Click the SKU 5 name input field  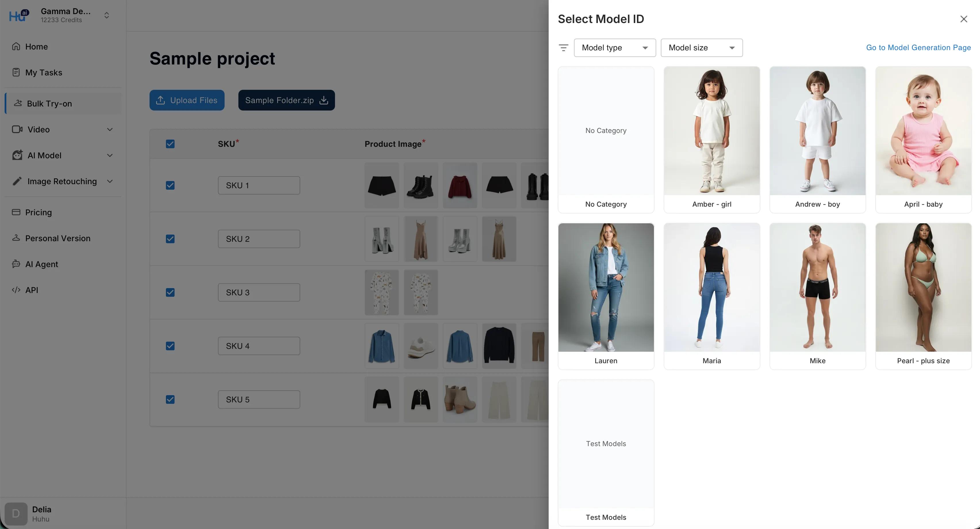tap(259, 399)
